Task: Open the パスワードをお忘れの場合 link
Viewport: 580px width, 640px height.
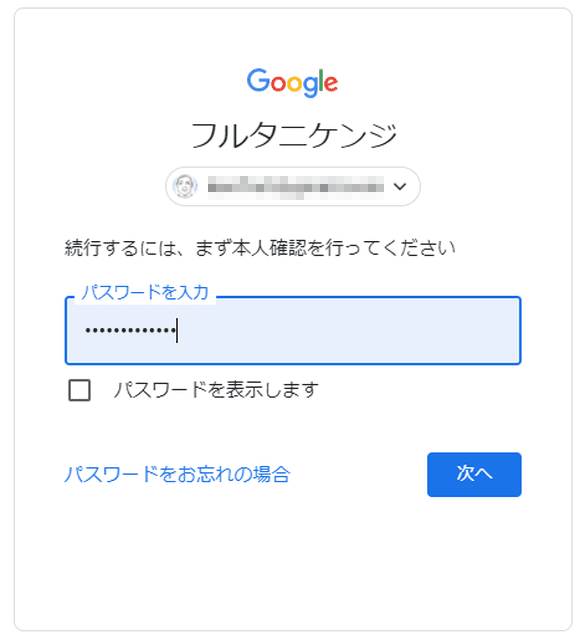Action: [x=177, y=474]
